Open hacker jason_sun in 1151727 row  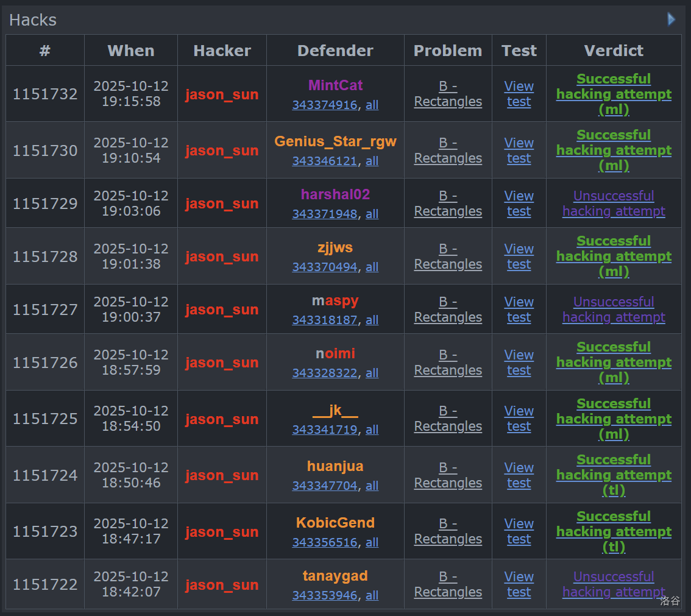point(222,310)
